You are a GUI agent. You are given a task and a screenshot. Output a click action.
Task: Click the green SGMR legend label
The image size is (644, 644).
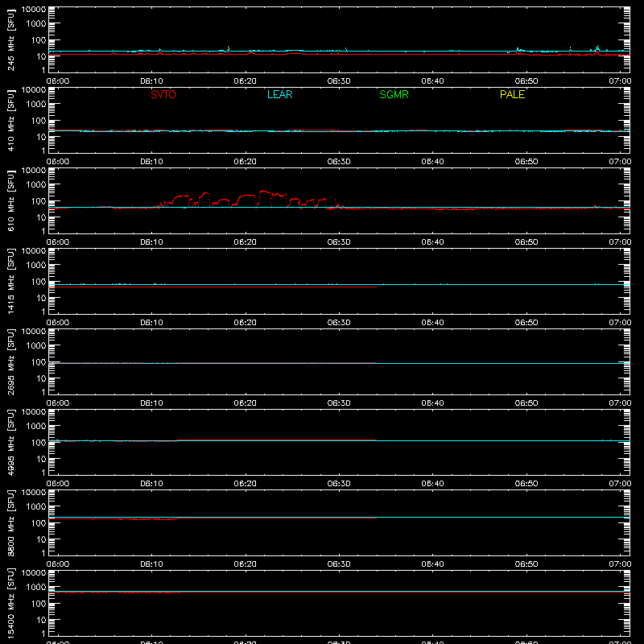tap(394, 94)
